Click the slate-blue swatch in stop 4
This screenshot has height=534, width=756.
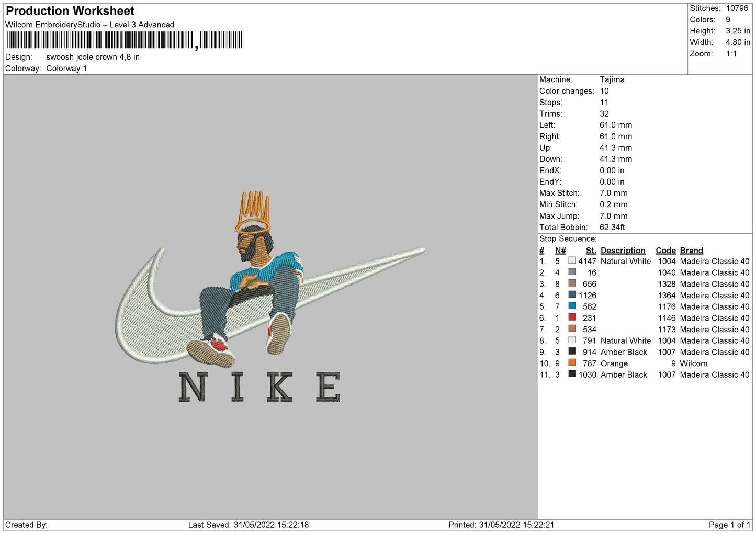point(572,295)
